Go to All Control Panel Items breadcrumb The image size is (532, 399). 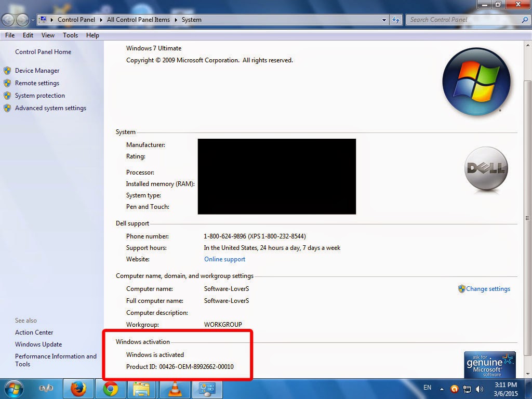tap(138, 20)
